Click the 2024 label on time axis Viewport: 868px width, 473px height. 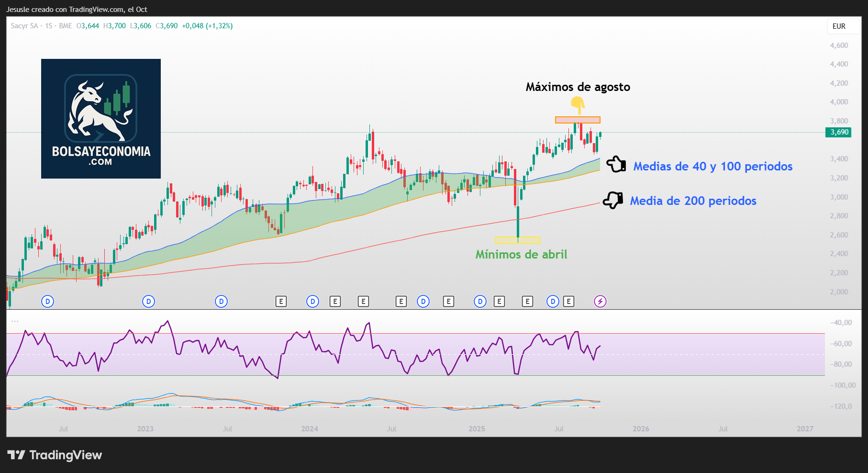(x=310, y=428)
